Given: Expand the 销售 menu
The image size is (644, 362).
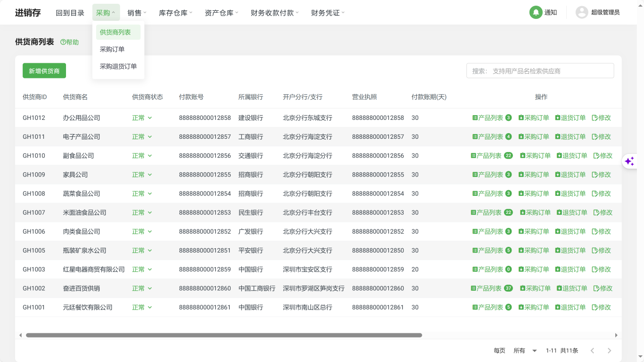Looking at the screenshot, I should tap(137, 13).
